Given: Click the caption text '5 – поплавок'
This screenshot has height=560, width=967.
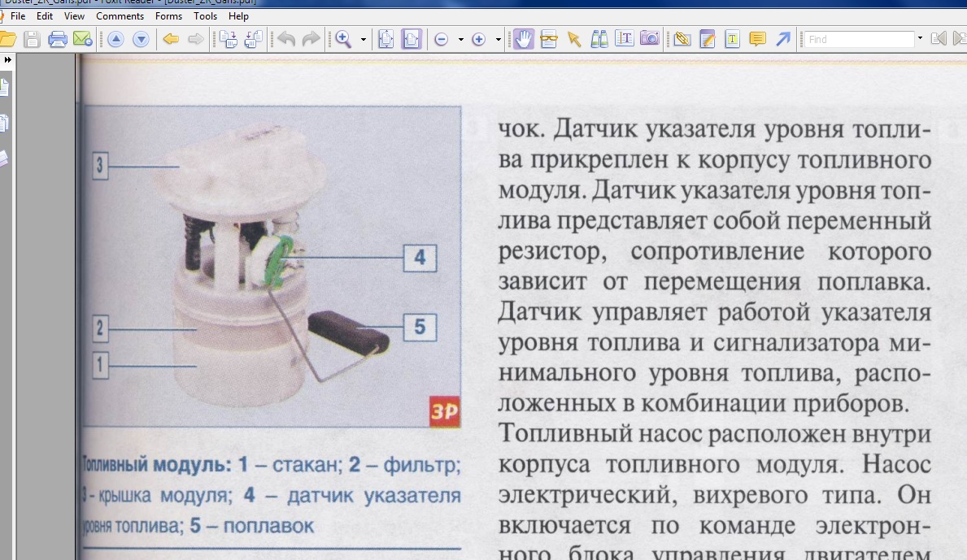Looking at the screenshot, I should (x=251, y=526).
